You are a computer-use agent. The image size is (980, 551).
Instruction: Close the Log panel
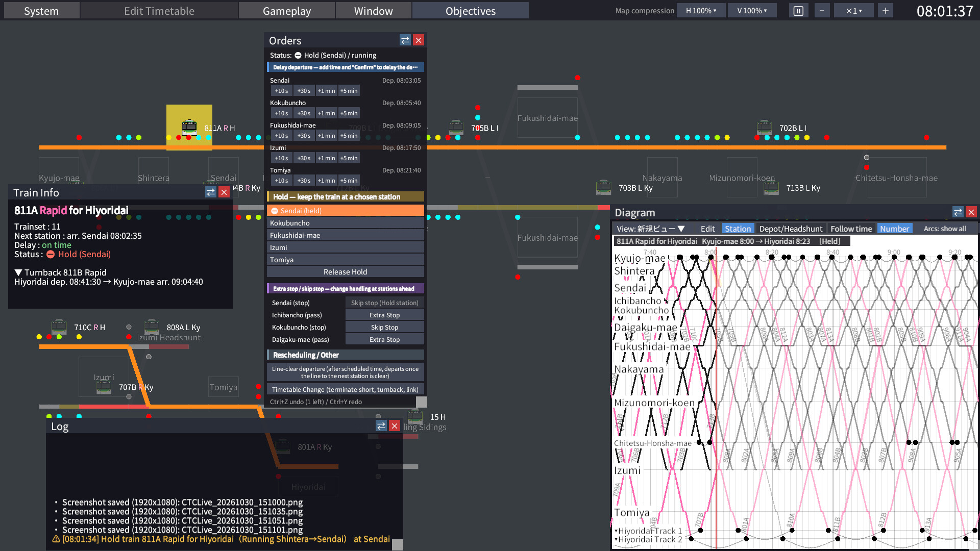tap(395, 425)
